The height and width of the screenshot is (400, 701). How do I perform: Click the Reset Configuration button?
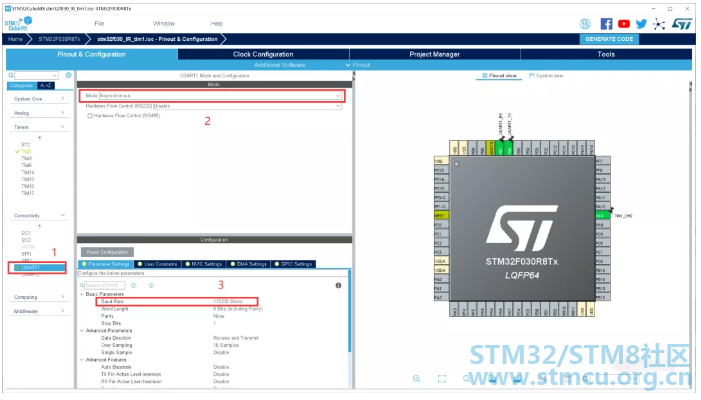[107, 252]
